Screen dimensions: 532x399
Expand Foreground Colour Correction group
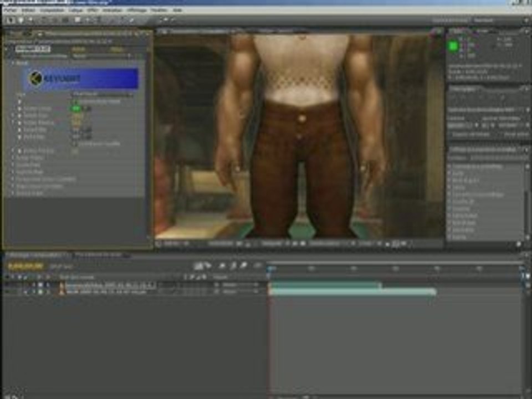(x=13, y=179)
